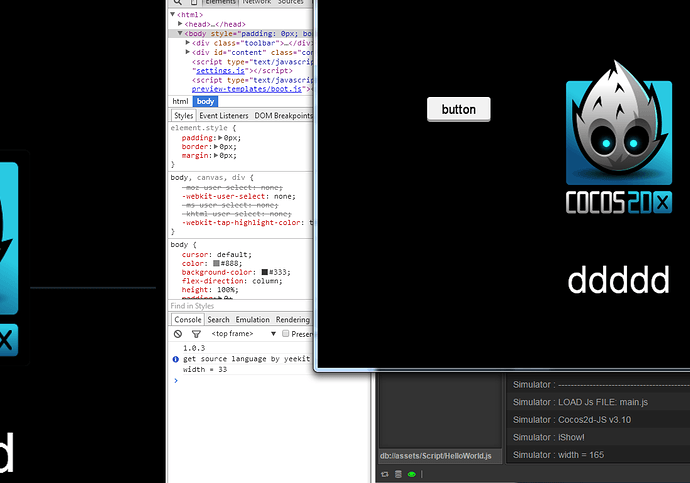Click the 'body, canvas, div' selector

pos(208,177)
